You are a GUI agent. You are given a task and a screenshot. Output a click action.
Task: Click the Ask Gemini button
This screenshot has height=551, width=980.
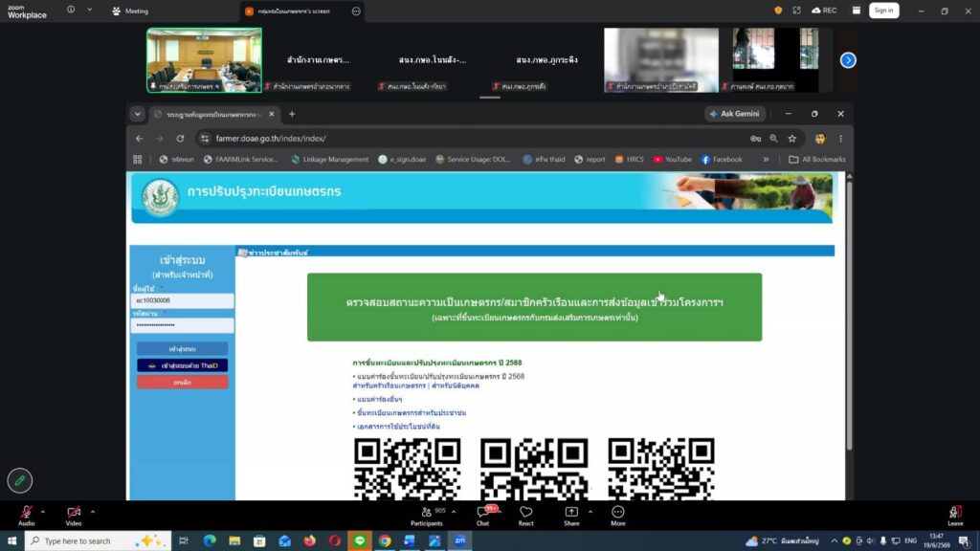(x=734, y=114)
